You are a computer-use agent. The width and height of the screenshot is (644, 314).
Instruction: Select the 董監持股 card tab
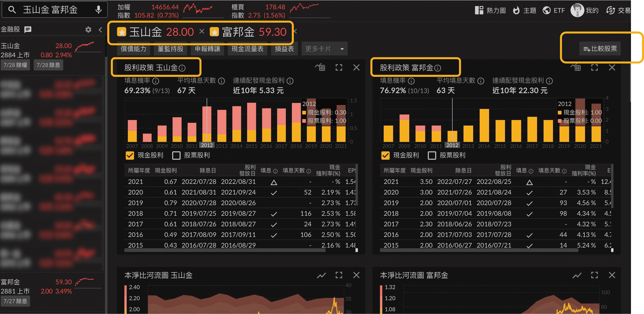coord(171,49)
